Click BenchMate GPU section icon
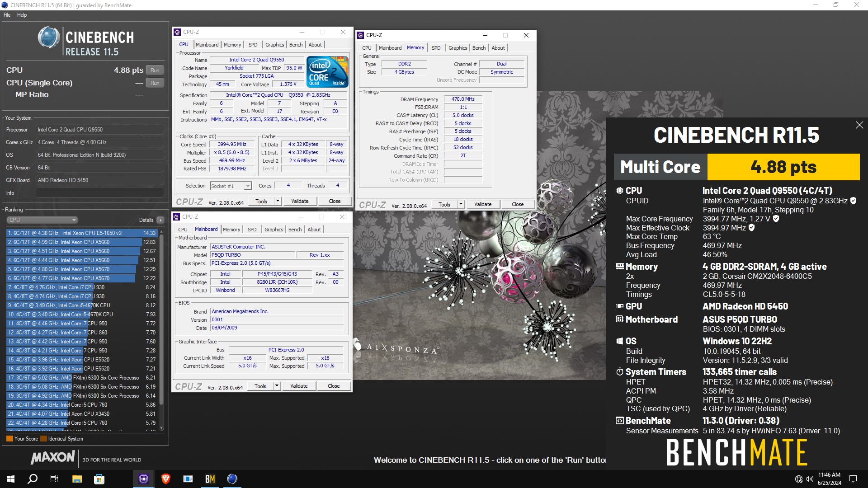The height and width of the screenshot is (488, 868). click(x=619, y=306)
